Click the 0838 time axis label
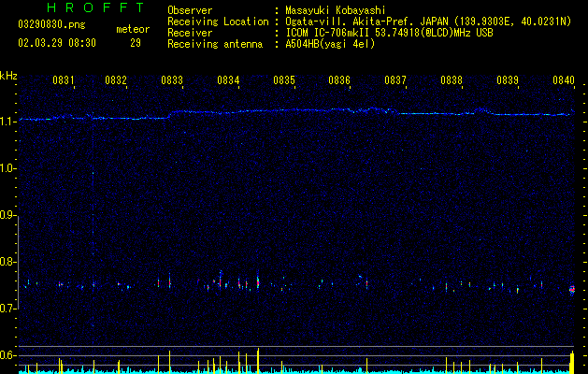588x374 pixels. coord(452,79)
